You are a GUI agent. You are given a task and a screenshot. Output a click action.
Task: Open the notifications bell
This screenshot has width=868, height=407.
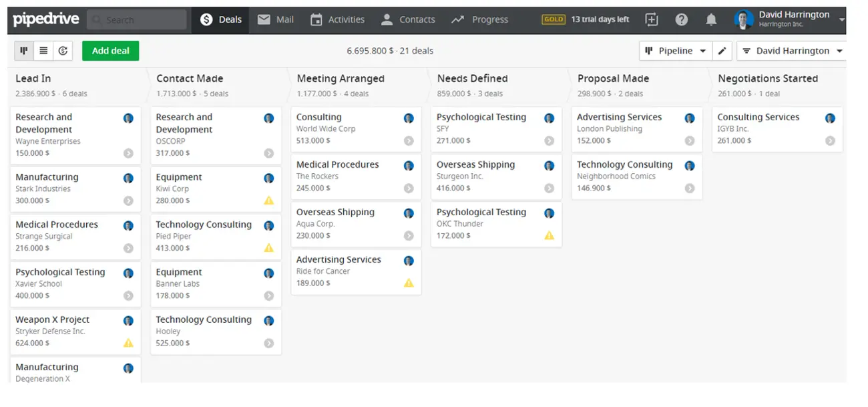tap(711, 19)
